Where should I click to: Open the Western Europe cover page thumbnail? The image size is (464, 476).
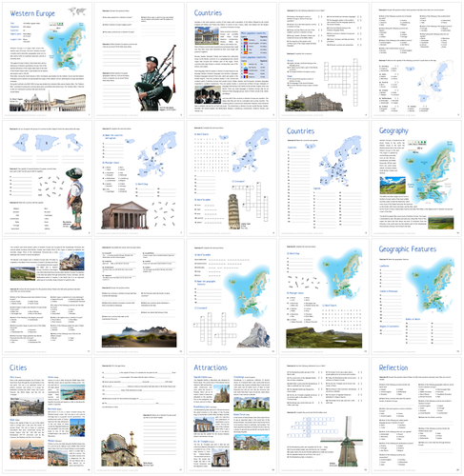click(x=48, y=60)
